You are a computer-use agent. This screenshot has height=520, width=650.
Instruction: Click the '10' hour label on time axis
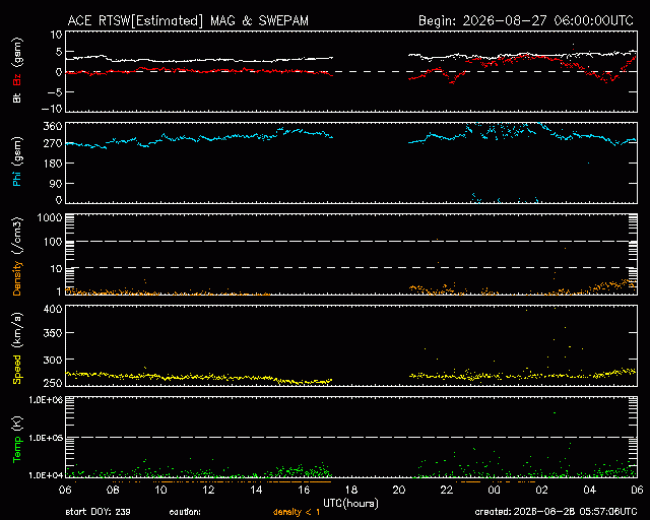coord(161,490)
